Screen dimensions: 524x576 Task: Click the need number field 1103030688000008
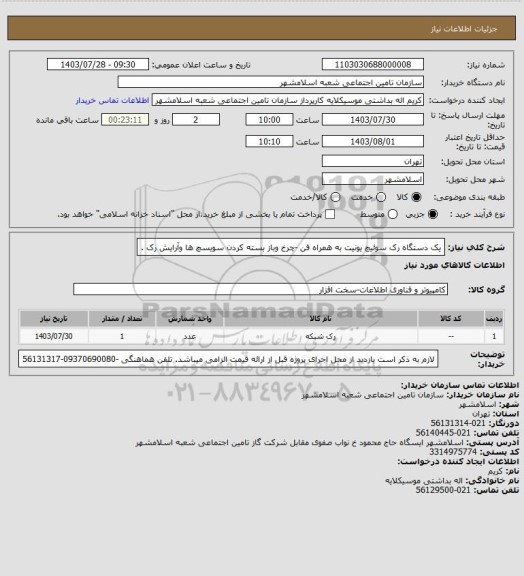click(x=373, y=64)
